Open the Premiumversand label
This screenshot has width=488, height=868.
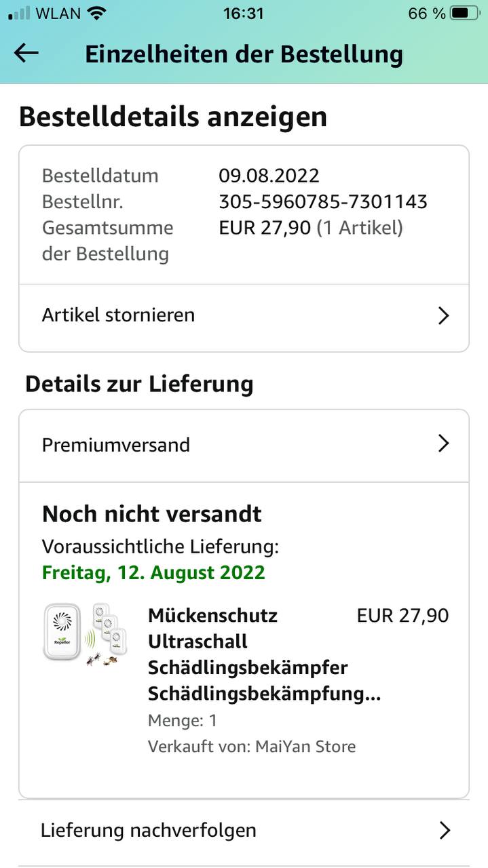click(116, 445)
